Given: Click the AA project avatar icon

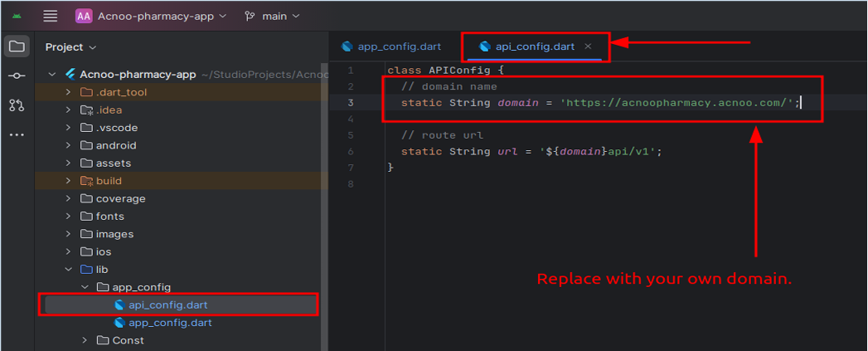Looking at the screenshot, I should click(x=84, y=16).
